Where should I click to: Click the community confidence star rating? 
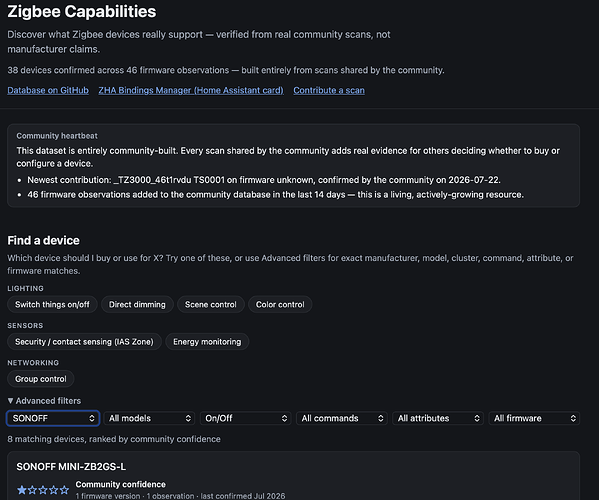pyautogui.click(x=43, y=490)
